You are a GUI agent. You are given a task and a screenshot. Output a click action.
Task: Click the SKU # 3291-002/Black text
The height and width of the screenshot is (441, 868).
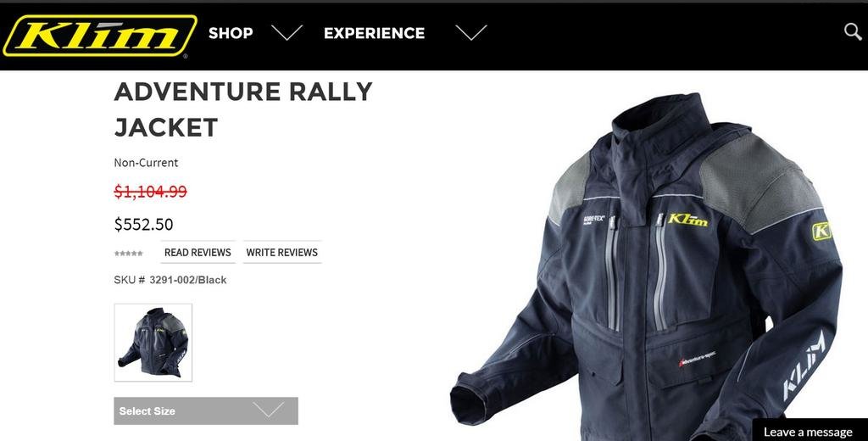(170, 280)
